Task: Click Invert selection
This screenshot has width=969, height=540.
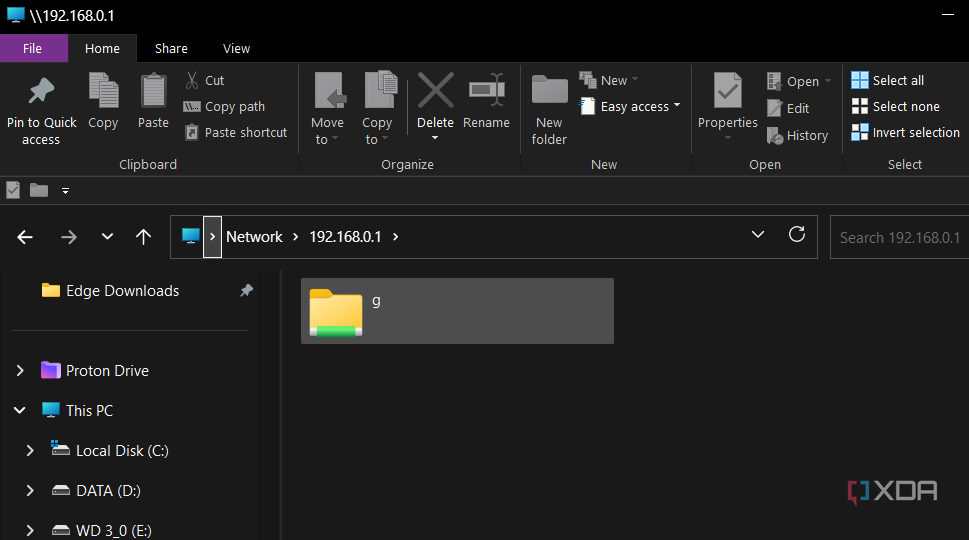Action: [905, 133]
